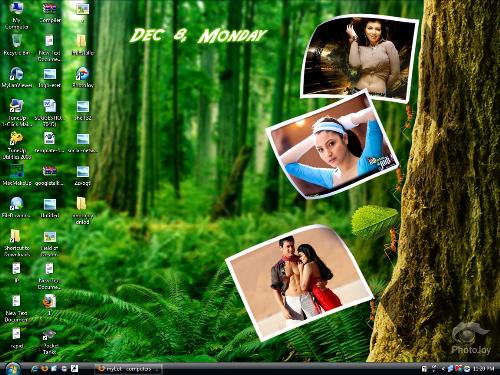The height and width of the screenshot is (375, 500).
Task: Launch the Pocket Tanks shortcut
Action: click(x=49, y=341)
